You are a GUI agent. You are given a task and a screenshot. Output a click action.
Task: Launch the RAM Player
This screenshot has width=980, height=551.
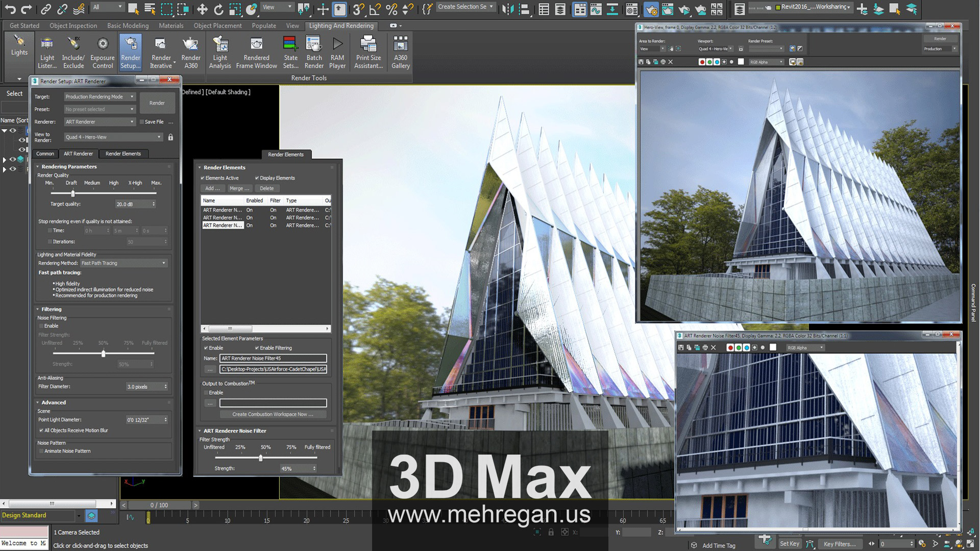click(x=337, y=53)
